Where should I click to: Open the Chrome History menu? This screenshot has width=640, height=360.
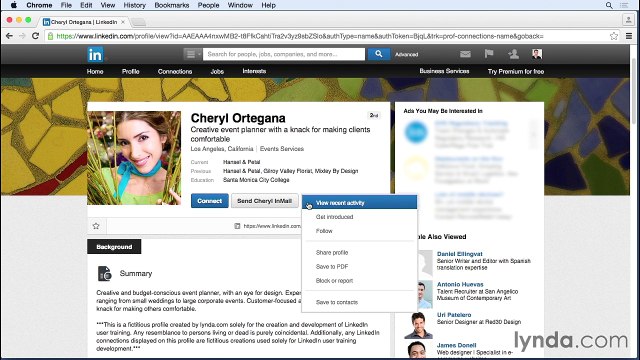(x=134, y=5)
